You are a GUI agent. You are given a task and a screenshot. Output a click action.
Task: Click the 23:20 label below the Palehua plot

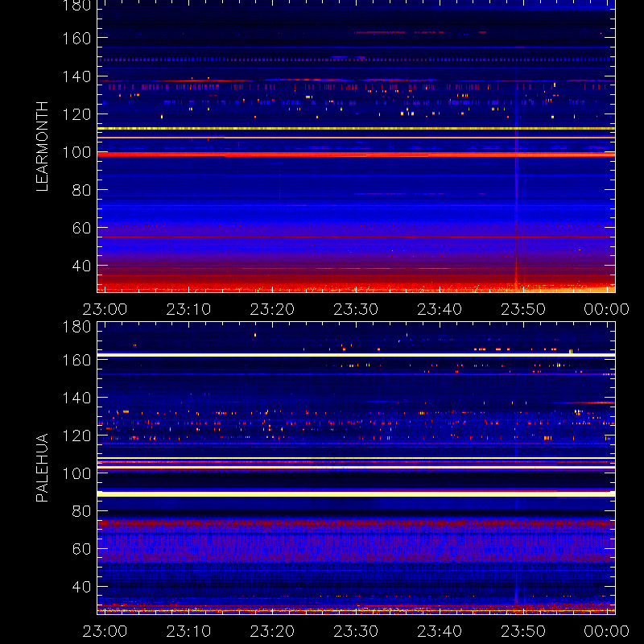coord(272,631)
